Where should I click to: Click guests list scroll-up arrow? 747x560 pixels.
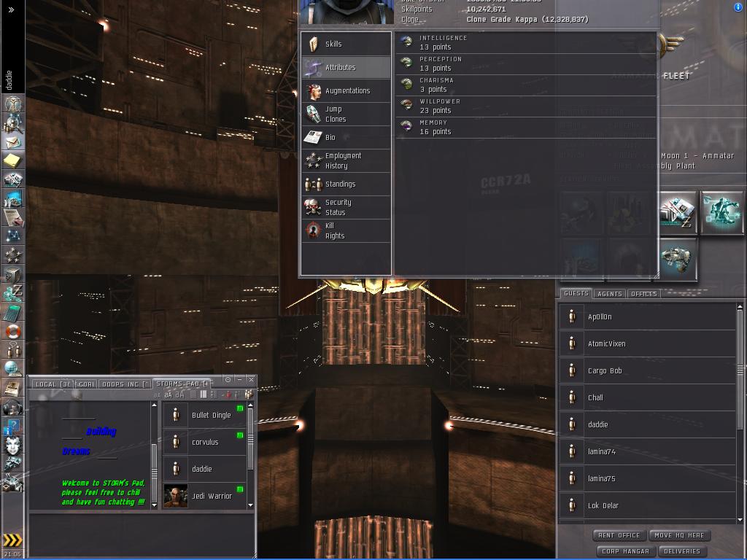[x=740, y=307]
